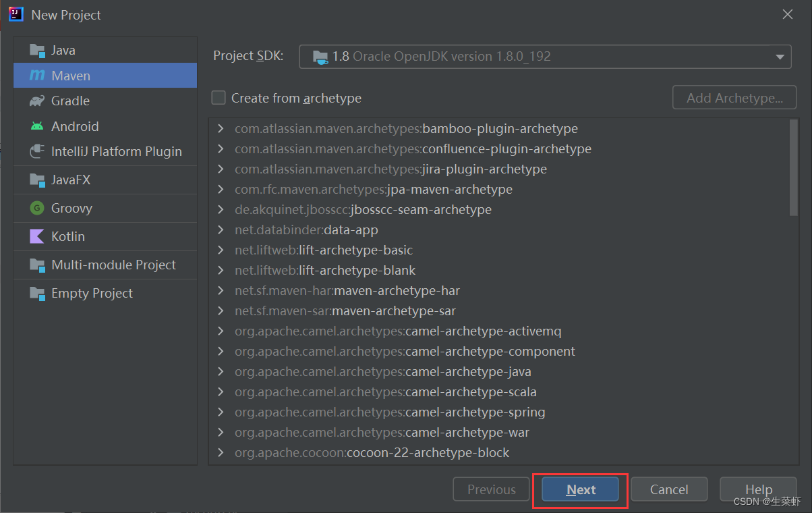Screen dimensions: 812x513
Task: Expand the camel-archetype-activemq entry
Action: tap(221, 331)
